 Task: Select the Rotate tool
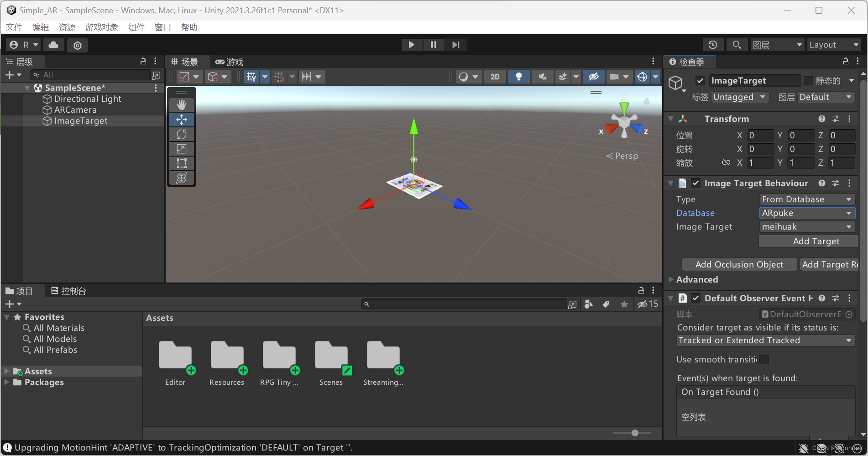pos(181,134)
